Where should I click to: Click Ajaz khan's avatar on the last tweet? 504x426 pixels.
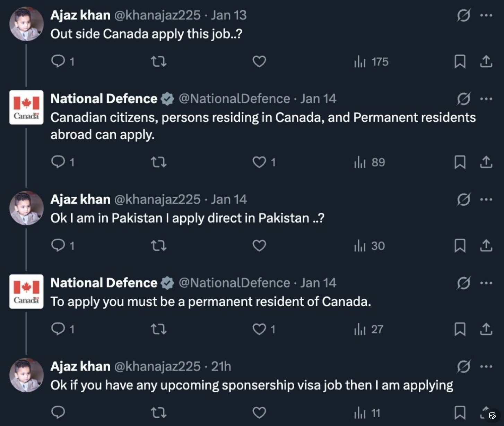pos(26,375)
